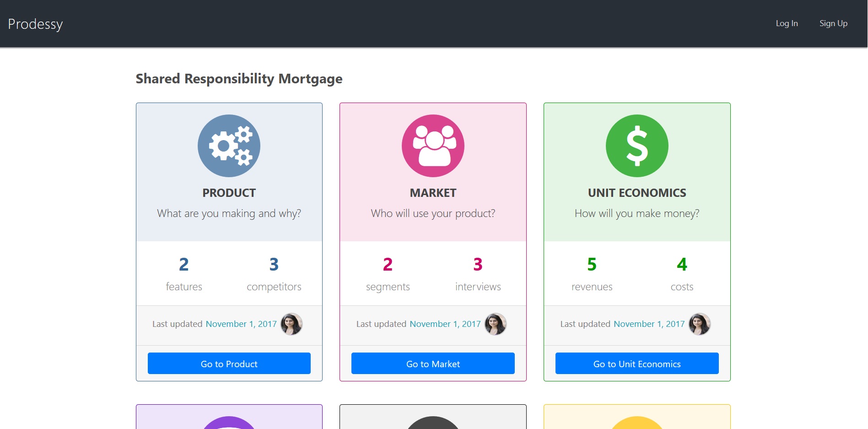Click the Go to Unit Economics button
This screenshot has height=429, width=868.
point(637,364)
